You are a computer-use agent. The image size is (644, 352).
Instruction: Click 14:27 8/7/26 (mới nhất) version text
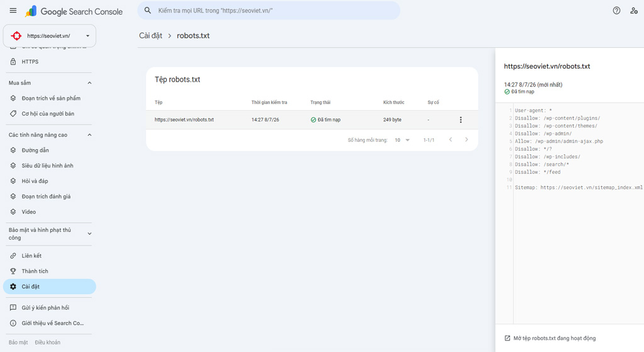pos(533,85)
